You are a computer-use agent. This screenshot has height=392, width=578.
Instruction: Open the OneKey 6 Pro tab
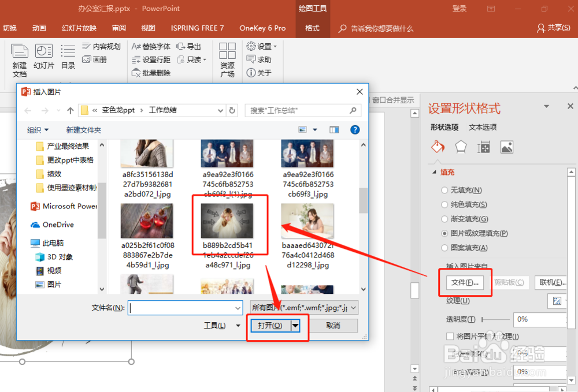tap(262, 28)
